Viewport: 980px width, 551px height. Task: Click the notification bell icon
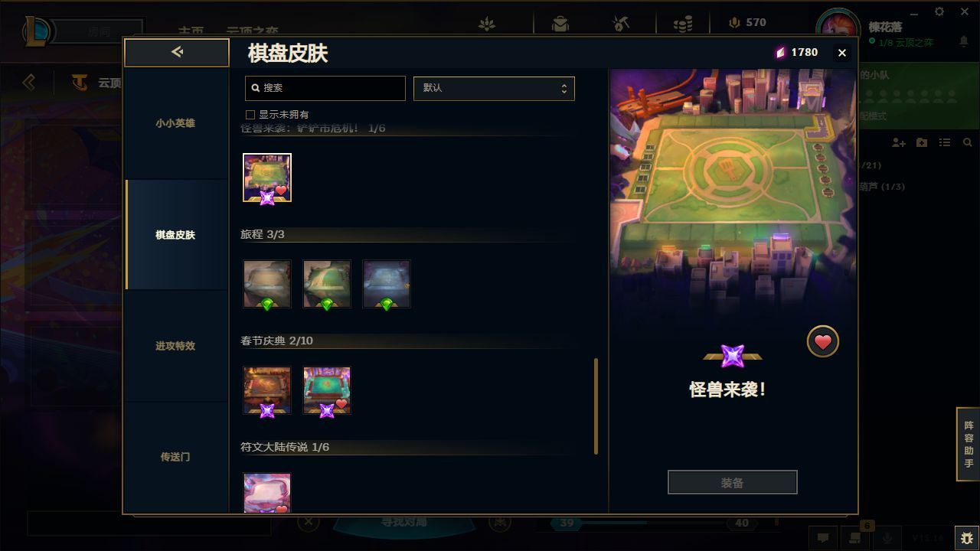click(x=964, y=42)
